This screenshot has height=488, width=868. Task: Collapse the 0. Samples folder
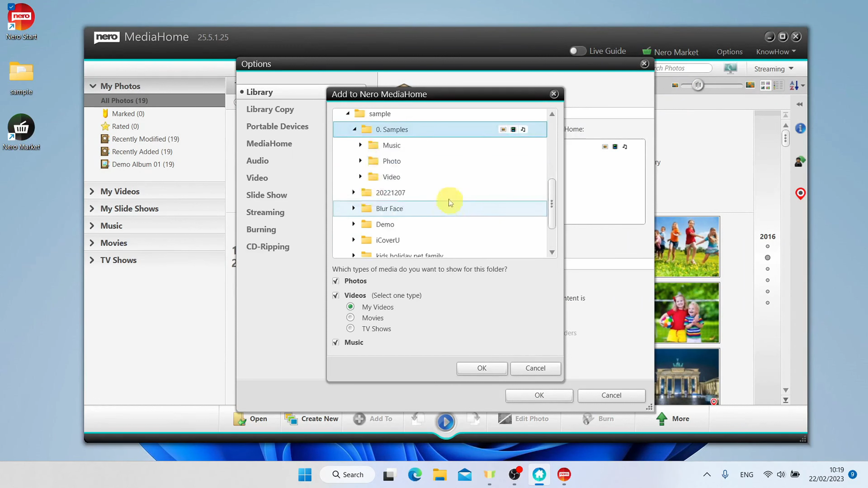354,130
